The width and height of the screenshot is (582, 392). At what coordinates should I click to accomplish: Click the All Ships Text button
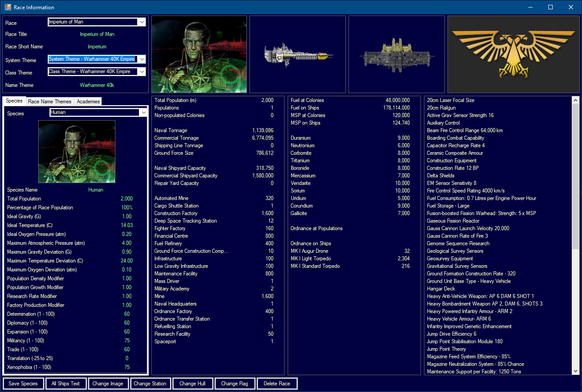point(66,384)
